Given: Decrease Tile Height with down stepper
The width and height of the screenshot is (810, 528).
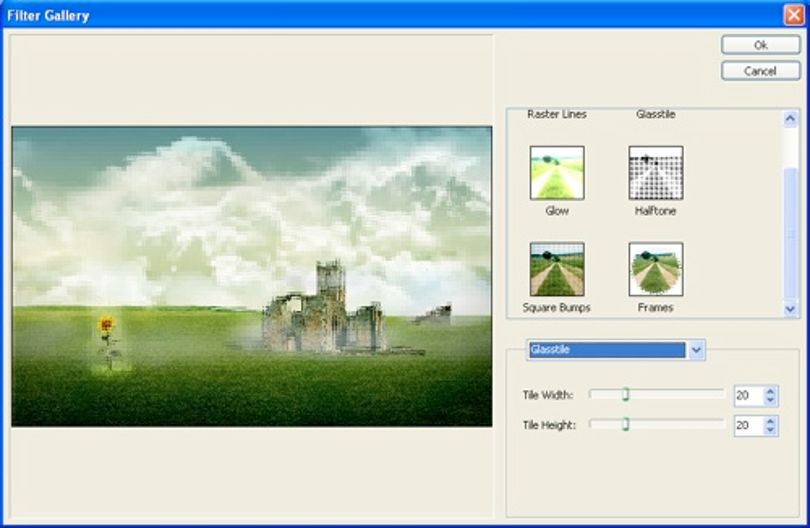Looking at the screenshot, I should pos(771,430).
